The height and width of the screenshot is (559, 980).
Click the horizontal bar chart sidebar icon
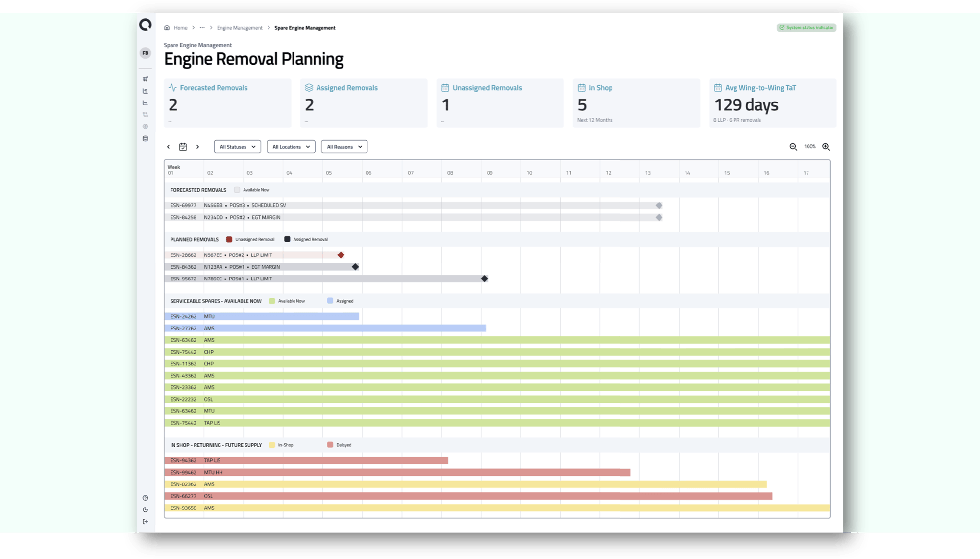click(x=145, y=91)
